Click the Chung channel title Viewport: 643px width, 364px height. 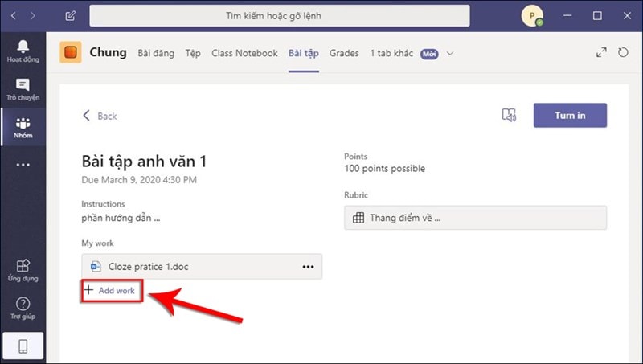[108, 52]
